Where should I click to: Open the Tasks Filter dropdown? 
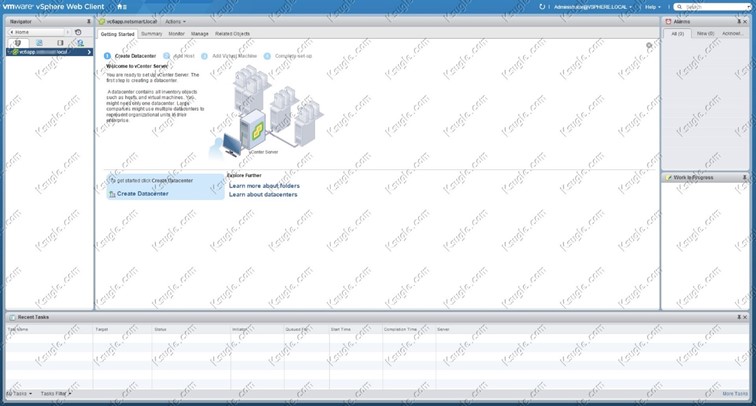pyautogui.click(x=55, y=394)
